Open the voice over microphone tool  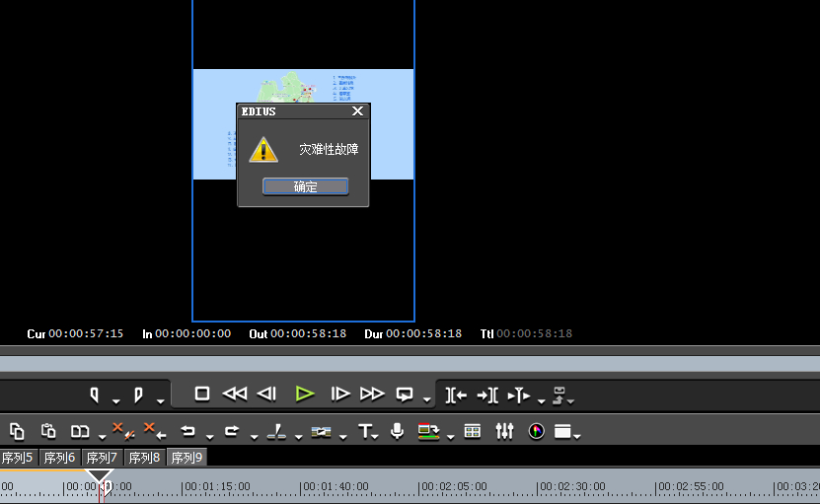(397, 431)
